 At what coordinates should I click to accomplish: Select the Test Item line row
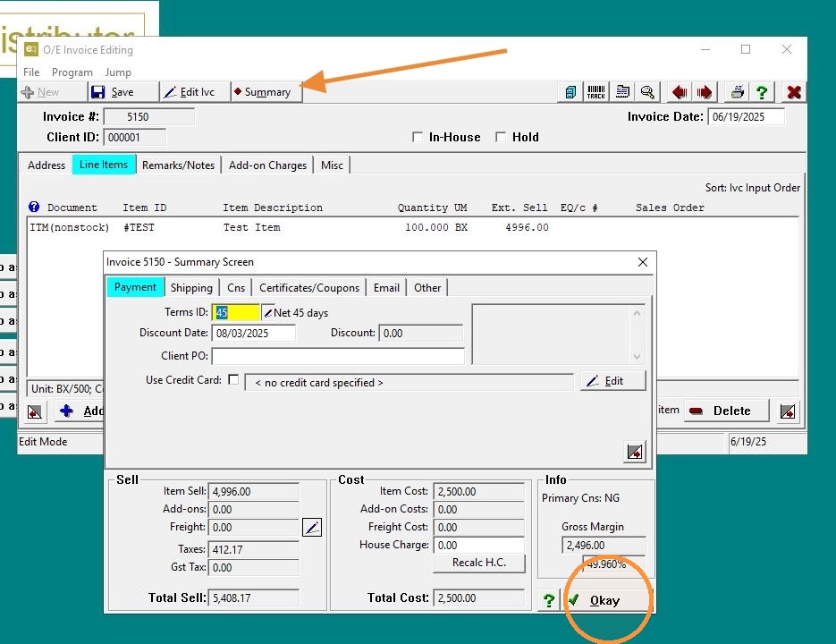411,227
